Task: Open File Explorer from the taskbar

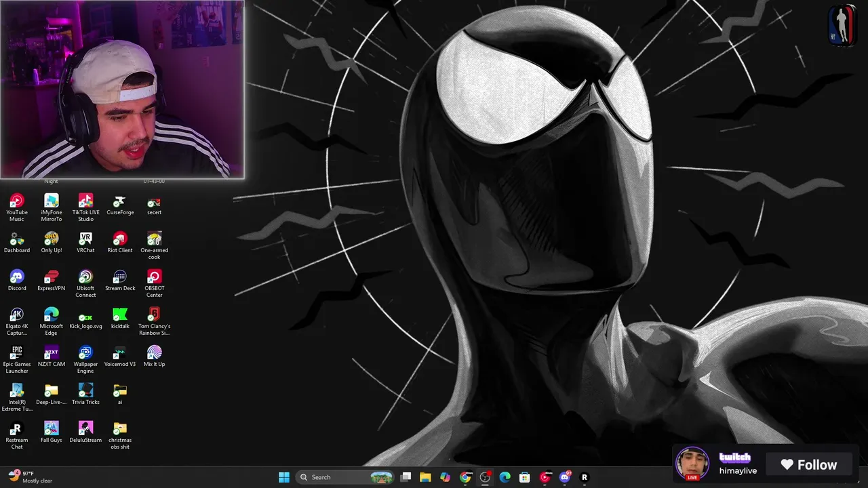Action: 425,477
